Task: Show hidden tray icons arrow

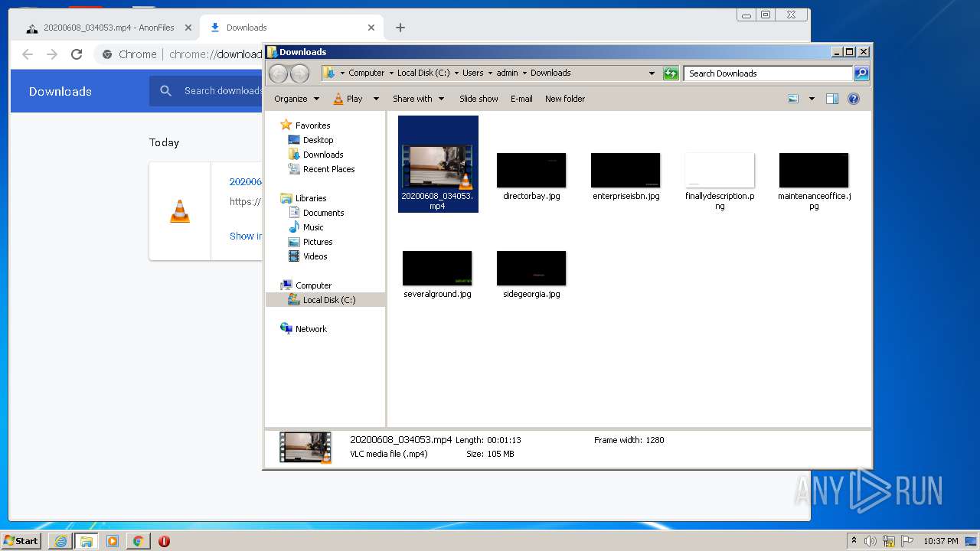Action: [x=854, y=540]
